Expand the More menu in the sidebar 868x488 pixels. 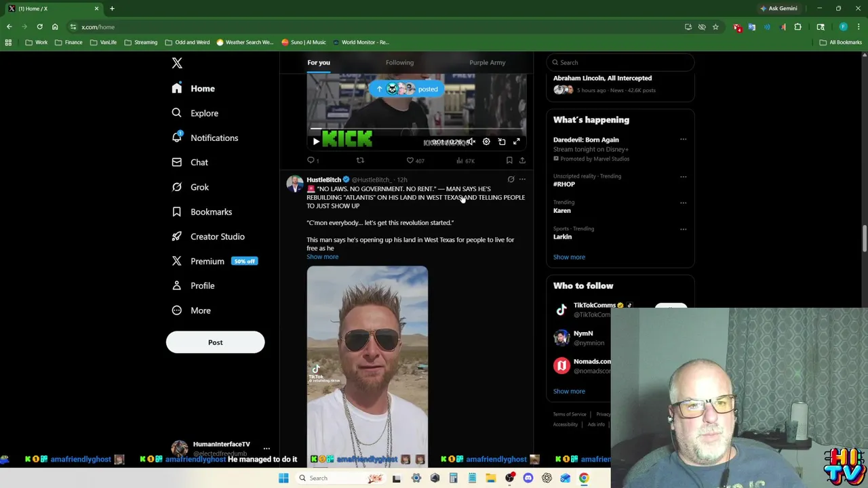coord(191,310)
